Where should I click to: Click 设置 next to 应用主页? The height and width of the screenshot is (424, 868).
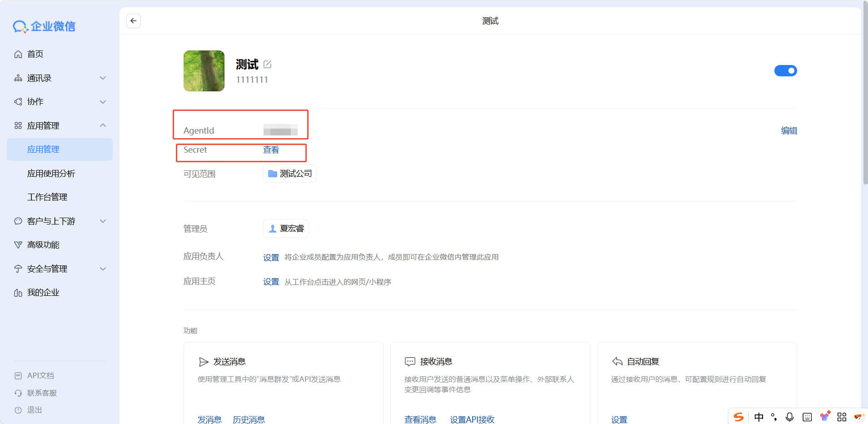click(271, 282)
